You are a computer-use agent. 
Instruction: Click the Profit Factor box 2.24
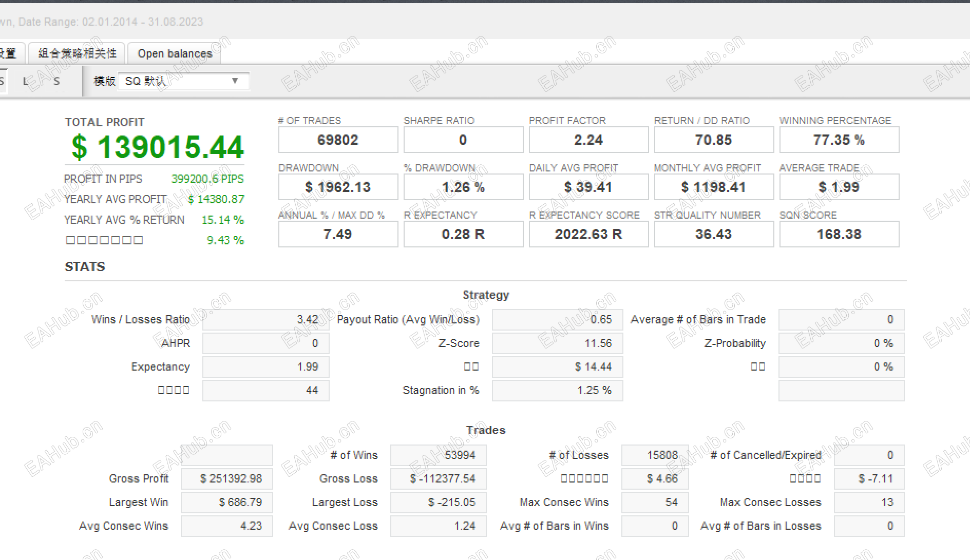[588, 140]
